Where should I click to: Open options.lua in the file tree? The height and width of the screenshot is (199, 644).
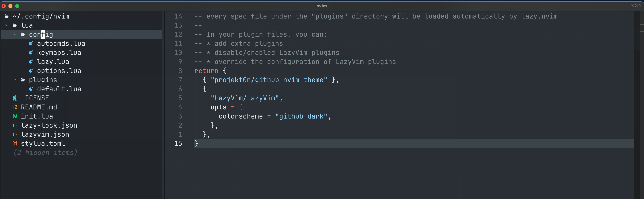(x=59, y=71)
